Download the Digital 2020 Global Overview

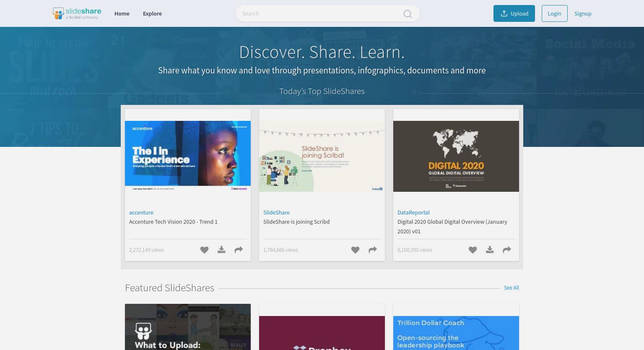[490, 250]
